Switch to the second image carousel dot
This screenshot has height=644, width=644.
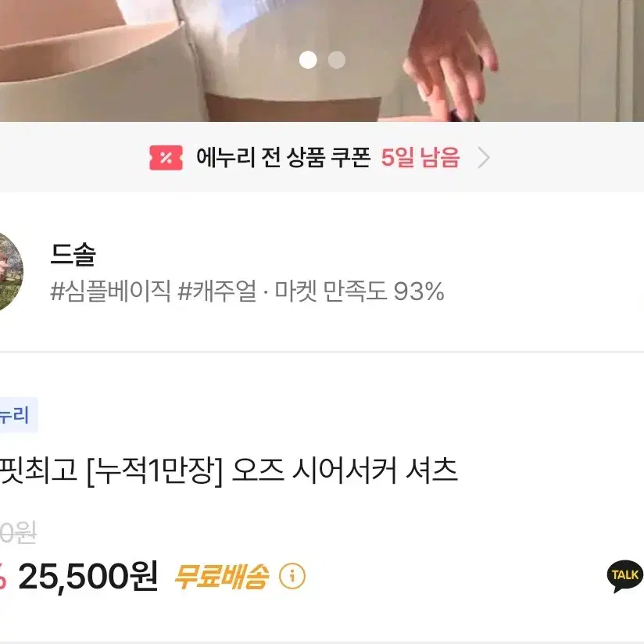click(x=337, y=60)
